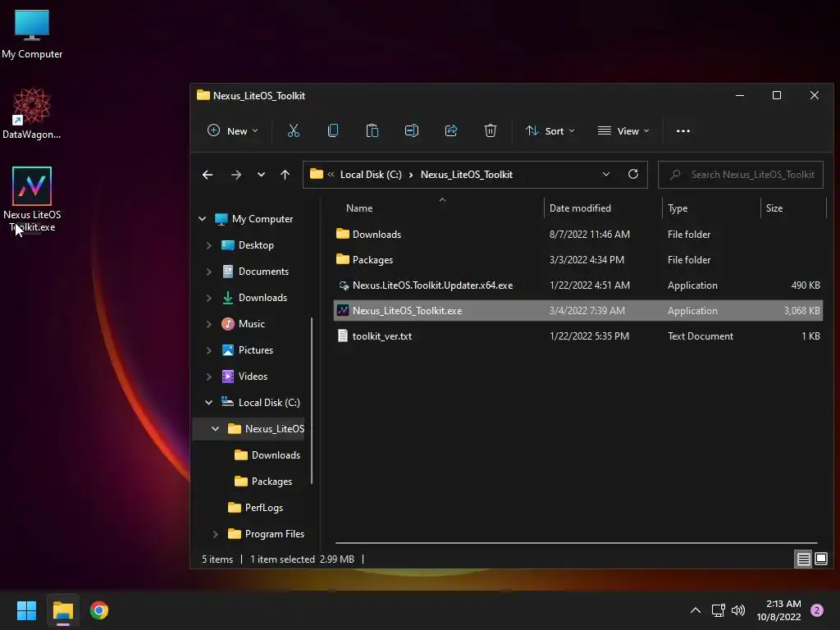Open the Windows Start menu
Screen dimensions: 840x630
click(x=26, y=610)
